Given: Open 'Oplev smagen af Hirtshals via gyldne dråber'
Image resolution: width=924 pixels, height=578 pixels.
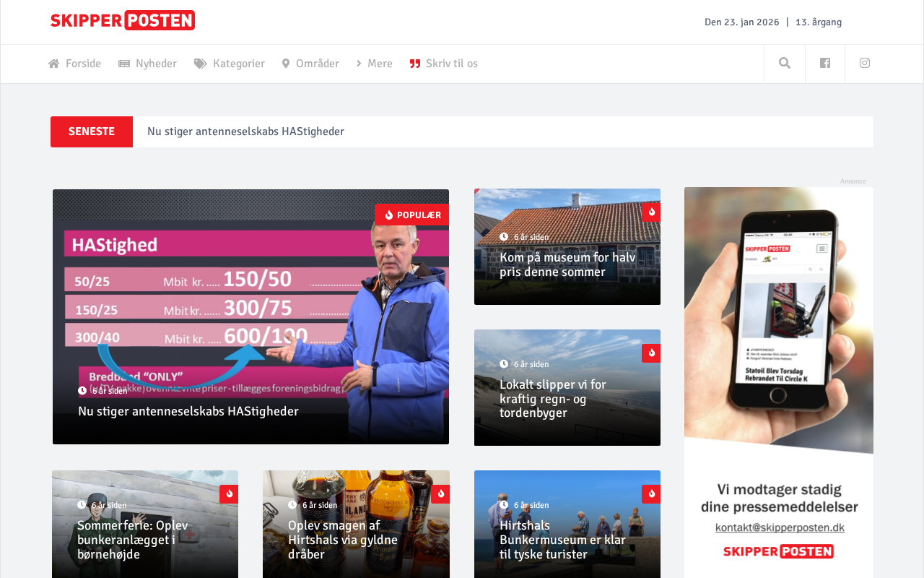Looking at the screenshot, I should click(343, 540).
